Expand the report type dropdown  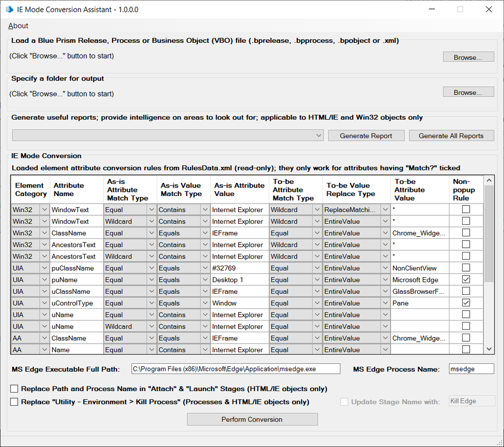[318, 136]
